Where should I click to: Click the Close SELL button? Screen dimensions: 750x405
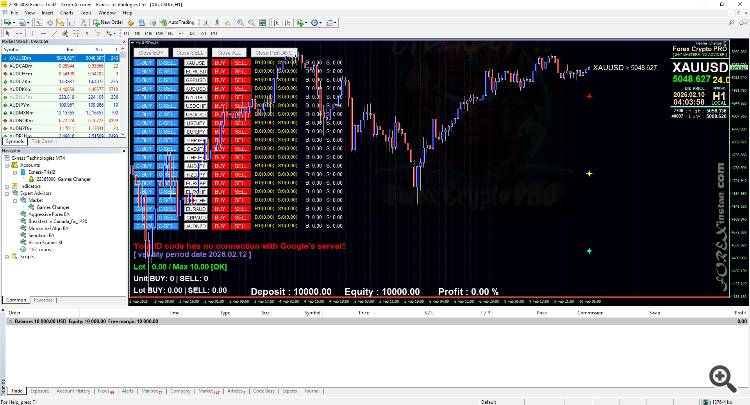point(190,53)
